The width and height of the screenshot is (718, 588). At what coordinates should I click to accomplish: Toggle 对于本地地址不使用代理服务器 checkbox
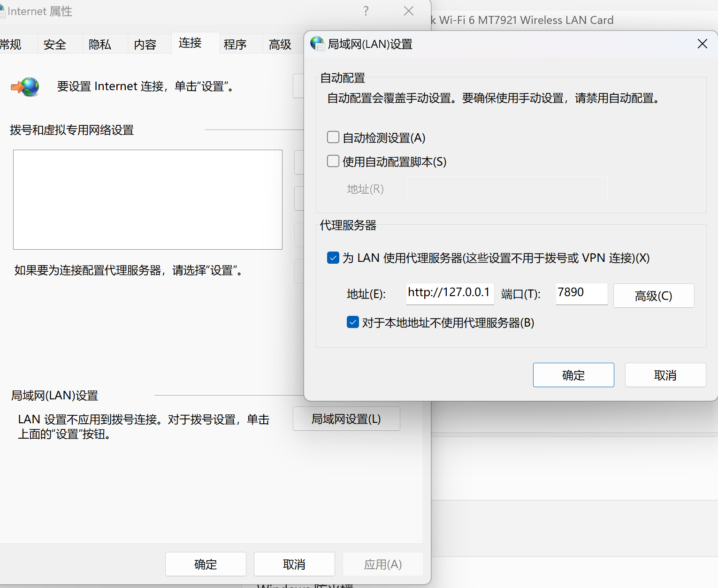(x=353, y=322)
